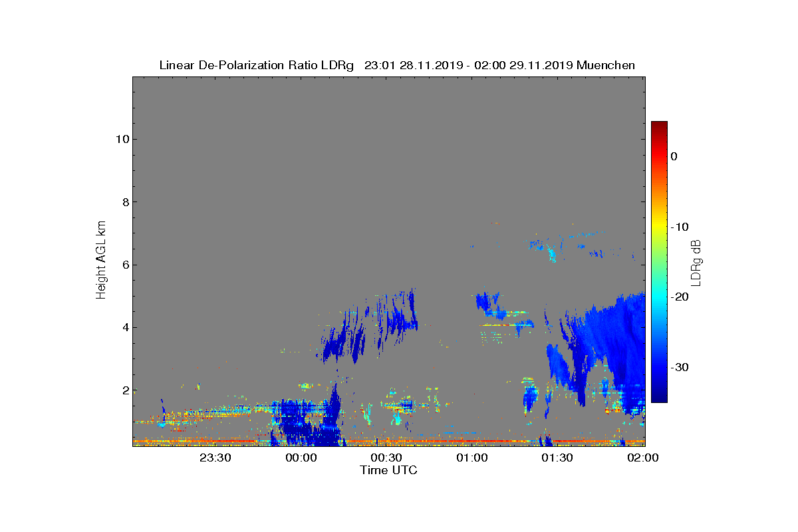Click 'Muenchen' in the plot title
The image size is (798, 532).
click(x=606, y=65)
